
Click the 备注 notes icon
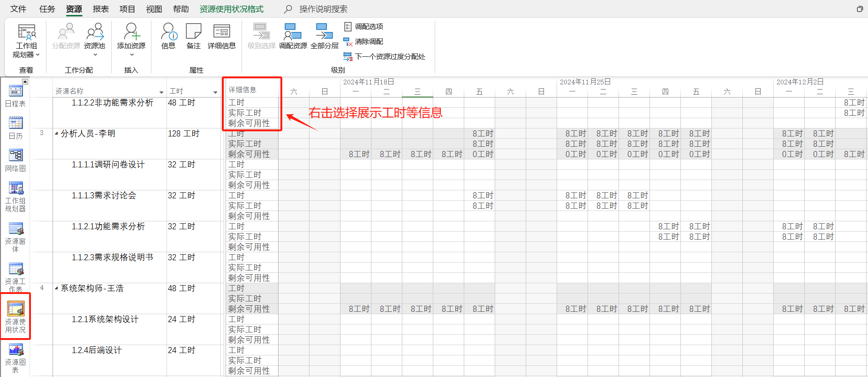[194, 36]
